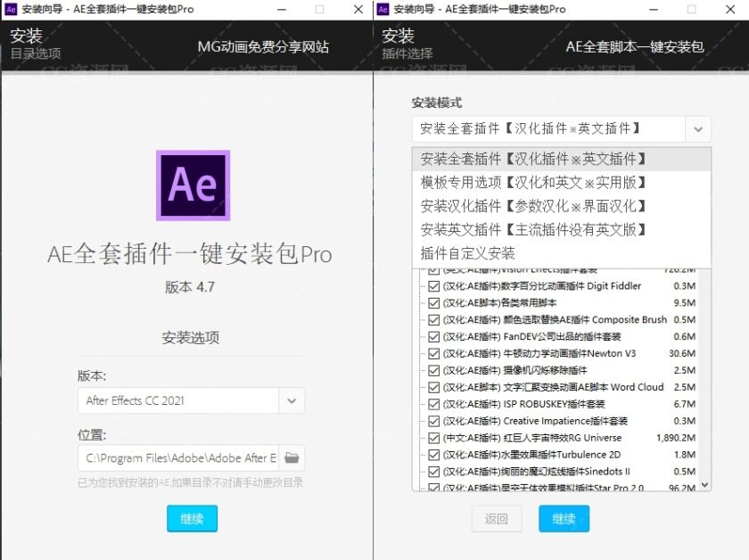This screenshot has height=560, width=749.
Task: Toggle the Newton V3 plugin checkbox
Action: pos(433,354)
